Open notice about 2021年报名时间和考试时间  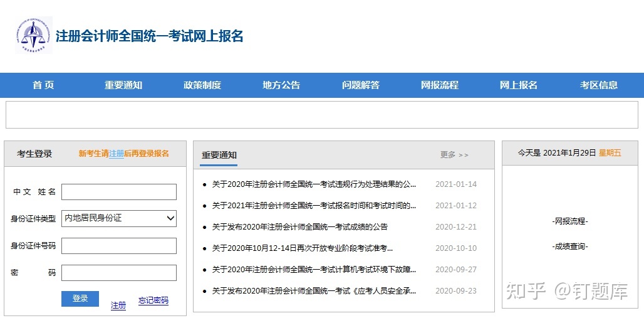(314, 206)
